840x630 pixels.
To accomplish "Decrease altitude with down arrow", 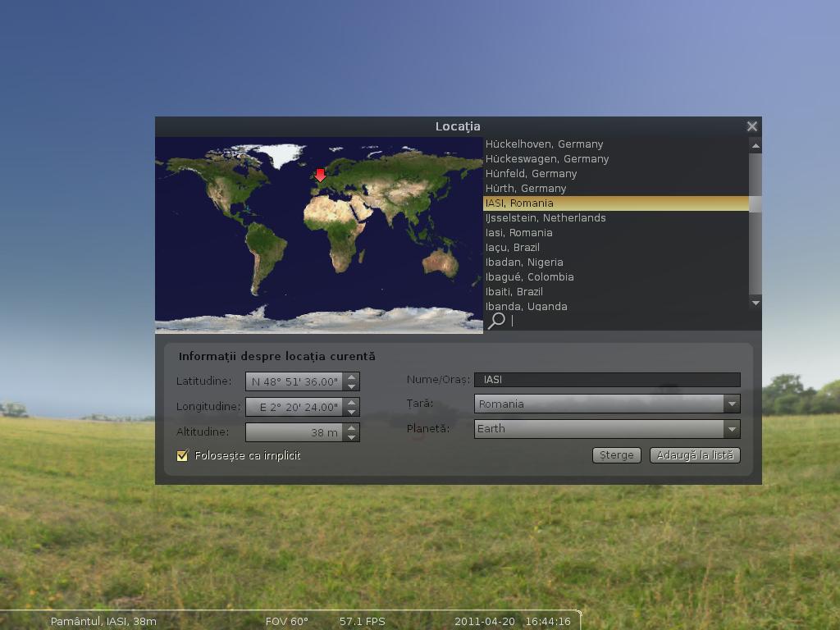I will click(352, 436).
